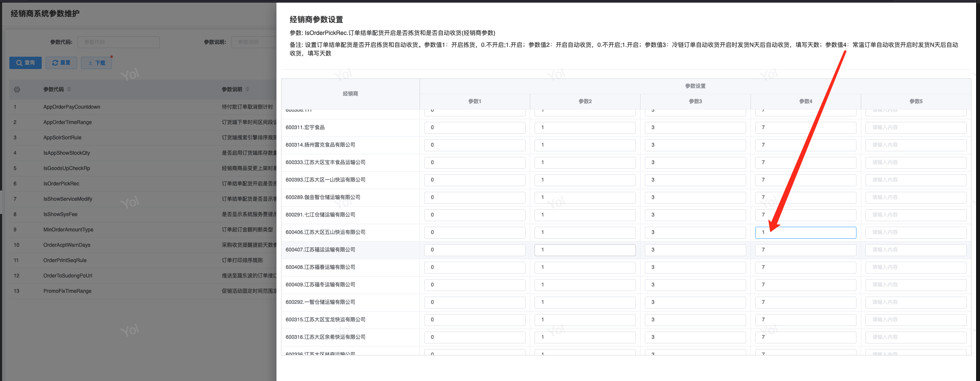This screenshot has height=381, width=980.
Task: Click the 经销商 column header in dialog
Action: tap(351, 94)
